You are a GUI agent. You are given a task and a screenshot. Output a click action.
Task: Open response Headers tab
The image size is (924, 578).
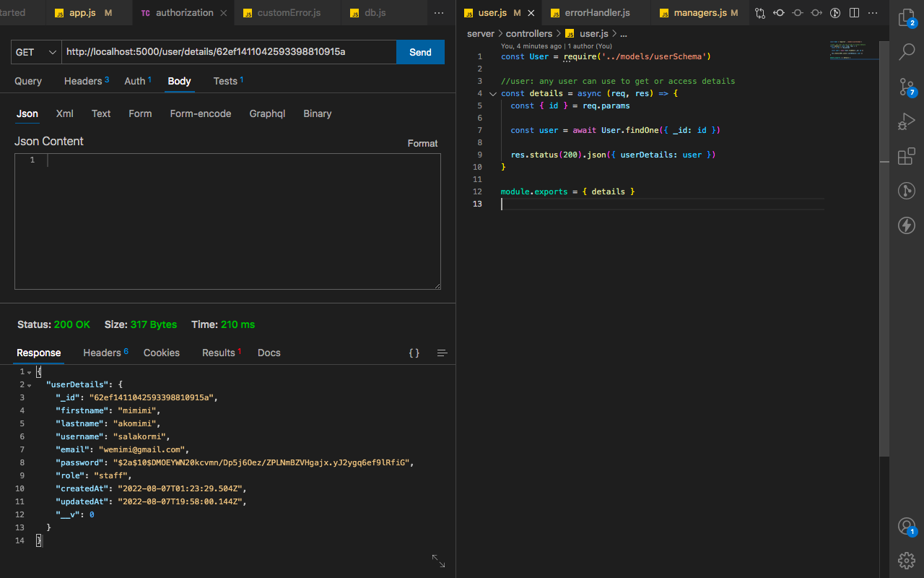tap(105, 353)
